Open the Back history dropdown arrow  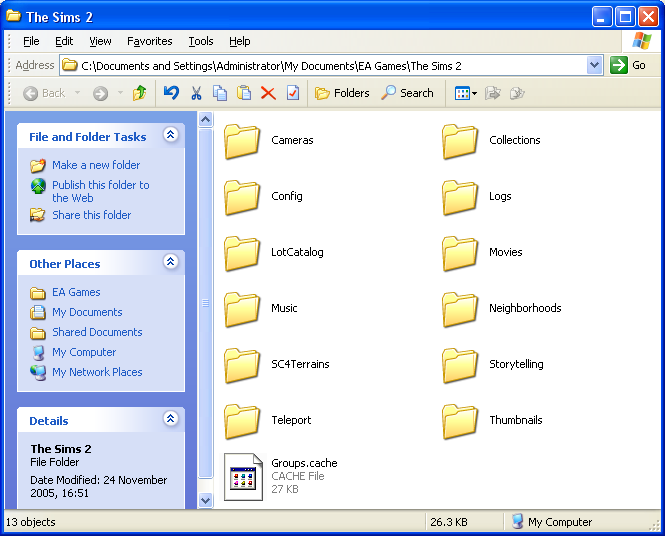pos(78,93)
